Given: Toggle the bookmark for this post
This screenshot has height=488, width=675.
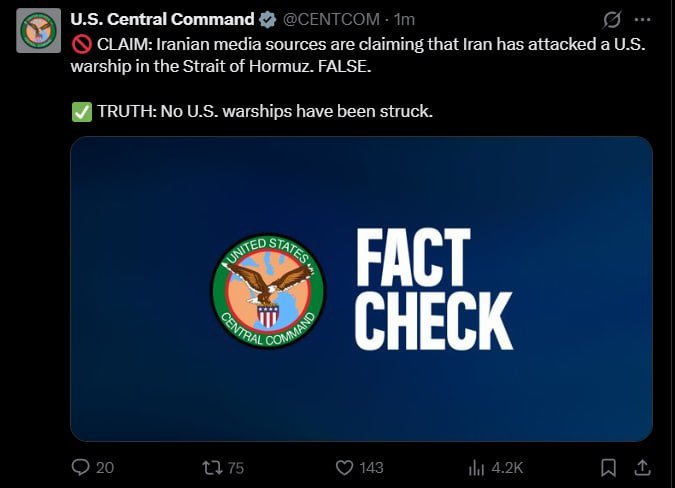Looking at the screenshot, I should click(x=608, y=467).
